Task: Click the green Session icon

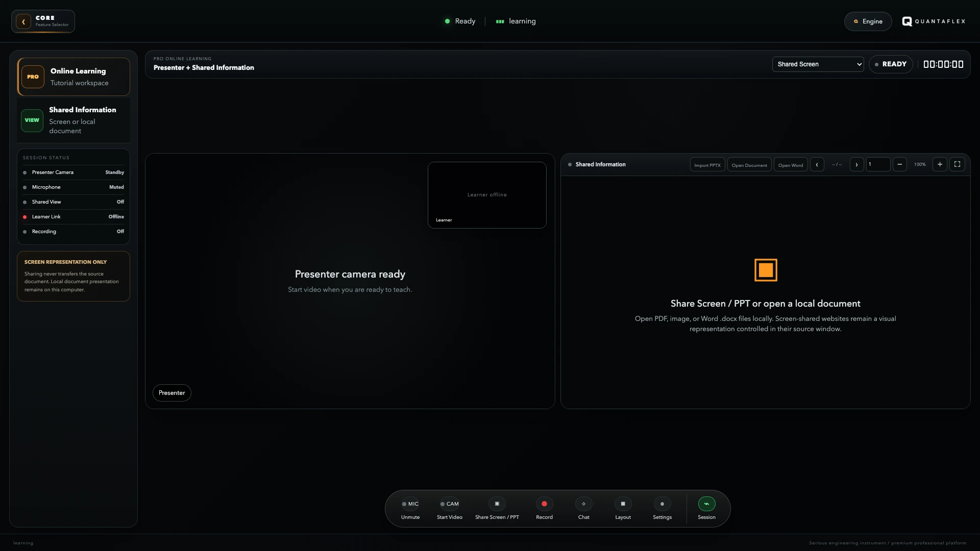Action: click(707, 504)
